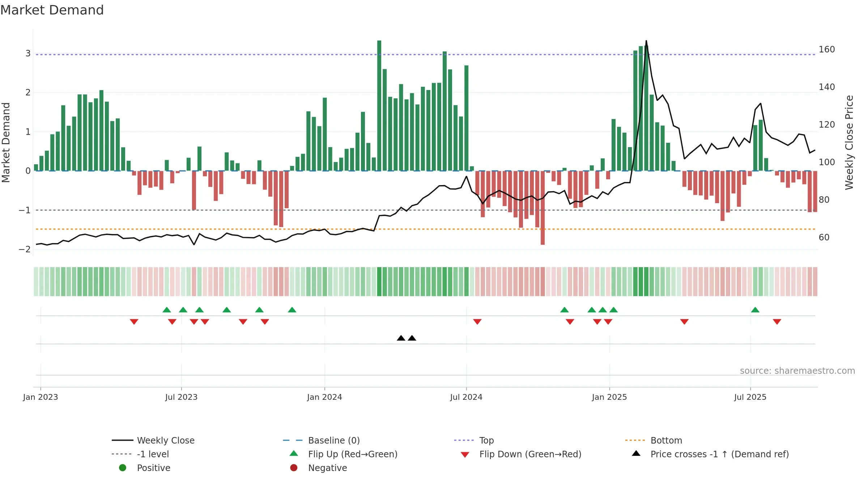Screen dimensions: 868x488
Task: Select the green flip-up marker just after Jul 2025
Action: (755, 310)
